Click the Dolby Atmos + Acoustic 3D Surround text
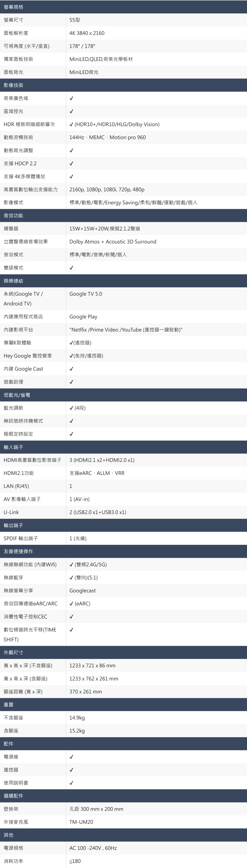This screenshot has width=247, height=868. click(x=113, y=242)
